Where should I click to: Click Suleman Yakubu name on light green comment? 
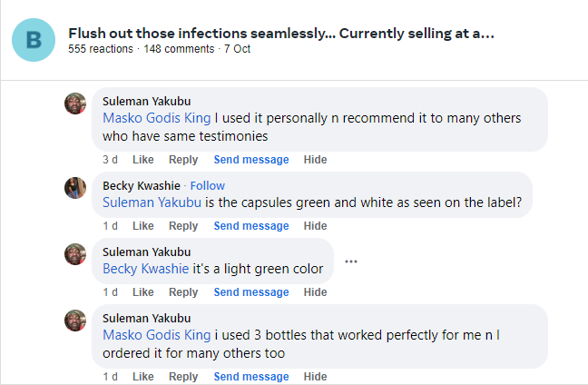pos(147,252)
